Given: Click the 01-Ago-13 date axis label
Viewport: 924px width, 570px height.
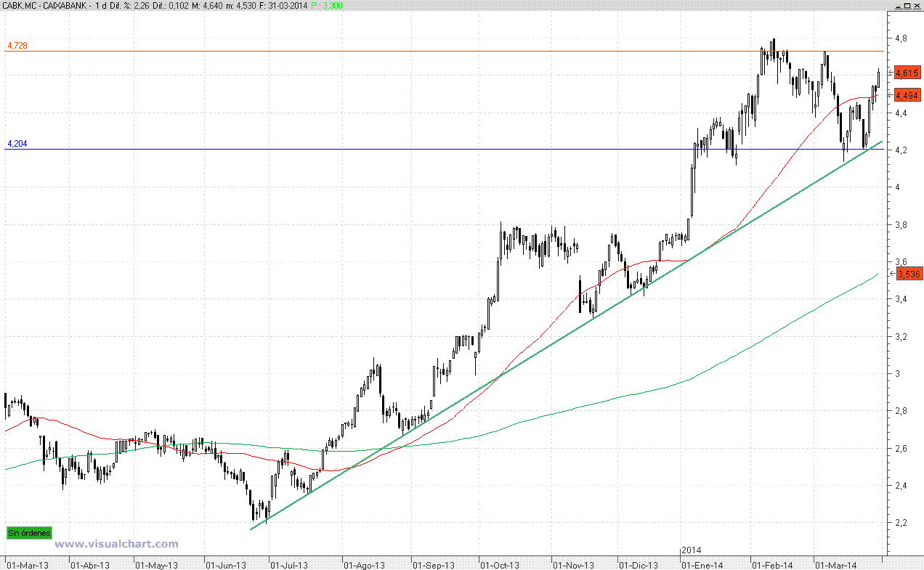Looking at the screenshot, I should coord(364,564).
